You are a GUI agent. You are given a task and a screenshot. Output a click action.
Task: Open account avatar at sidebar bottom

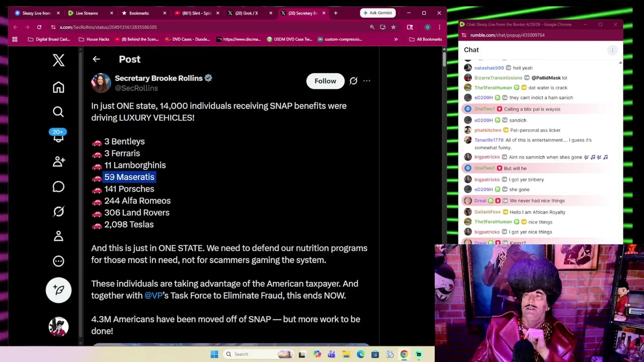tap(58, 327)
